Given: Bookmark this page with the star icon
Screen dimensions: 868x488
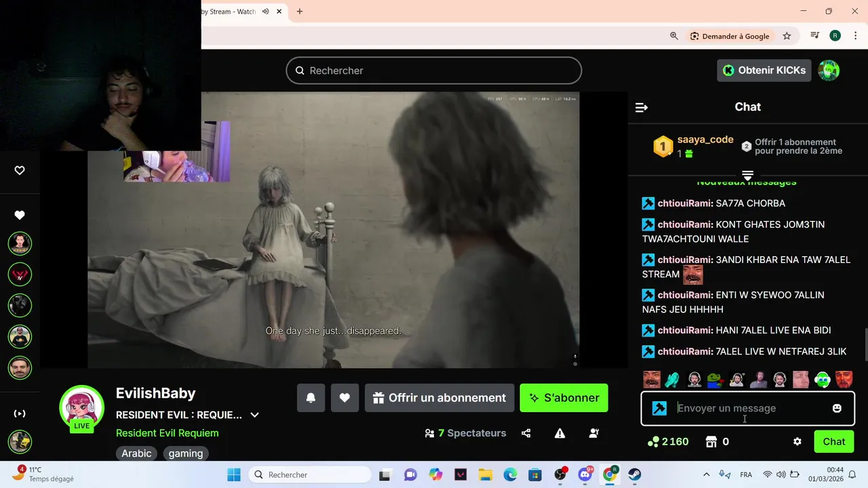Looking at the screenshot, I should coord(787,36).
